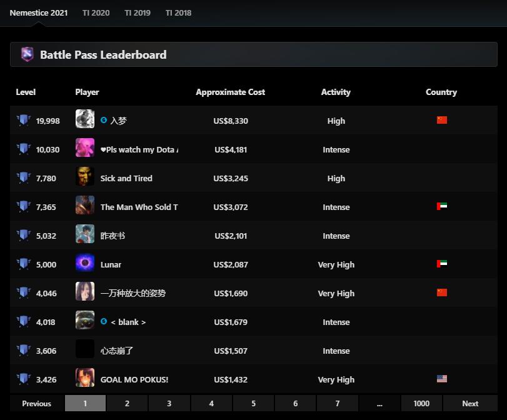Screen dimensions: 507x420
Task: Open the TI 2020 tab
Action: 96,13
